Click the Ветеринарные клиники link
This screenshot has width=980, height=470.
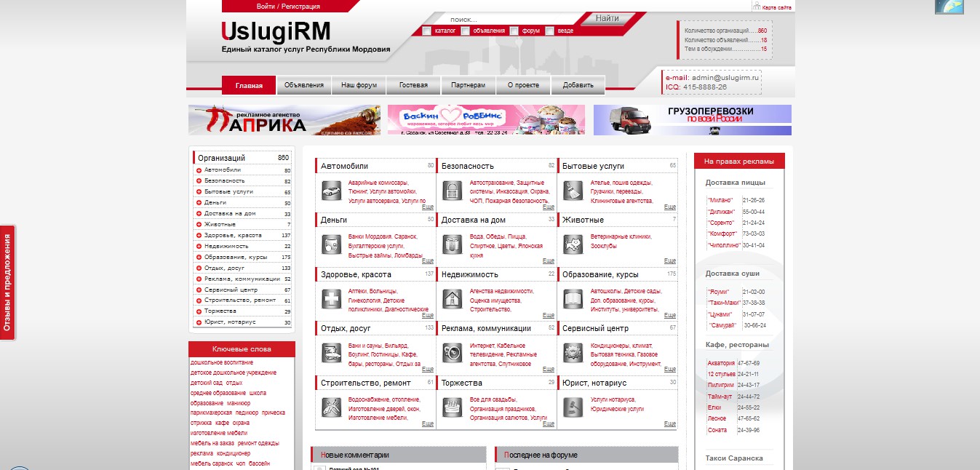point(621,237)
